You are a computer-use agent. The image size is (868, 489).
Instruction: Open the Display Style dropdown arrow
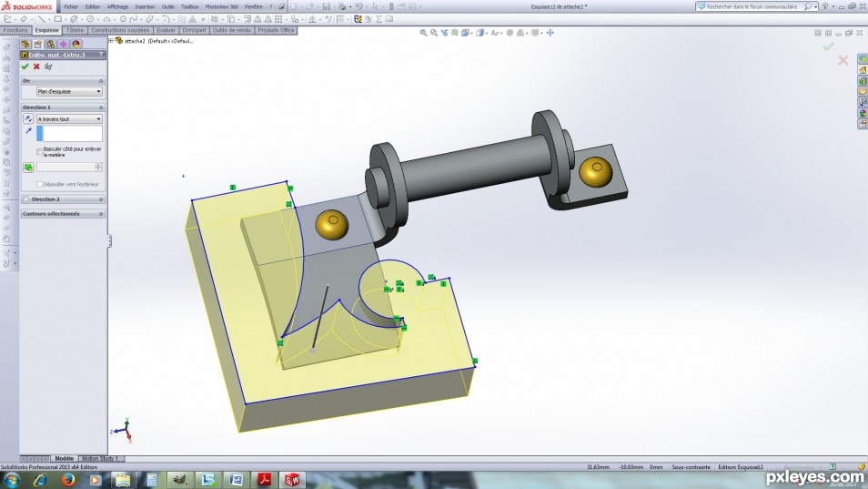[486, 33]
